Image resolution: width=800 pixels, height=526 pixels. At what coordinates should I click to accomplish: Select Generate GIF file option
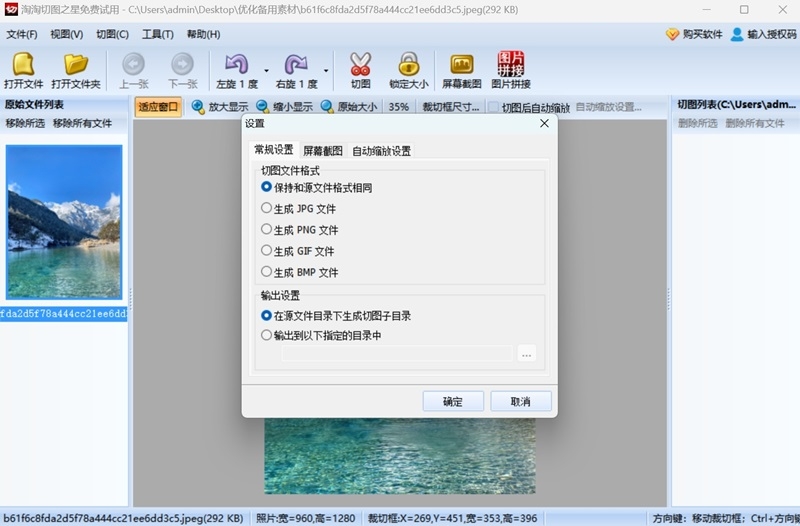point(298,251)
